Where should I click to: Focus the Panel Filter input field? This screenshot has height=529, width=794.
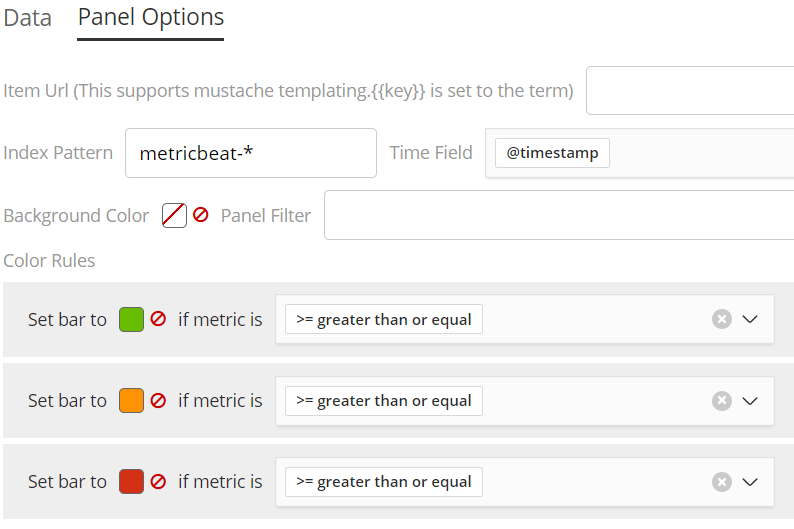tap(558, 215)
